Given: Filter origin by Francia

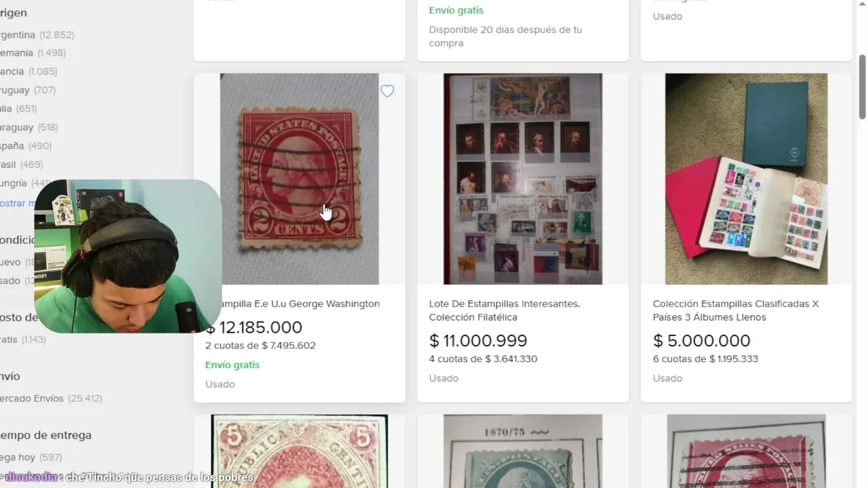Looking at the screenshot, I should [14, 71].
